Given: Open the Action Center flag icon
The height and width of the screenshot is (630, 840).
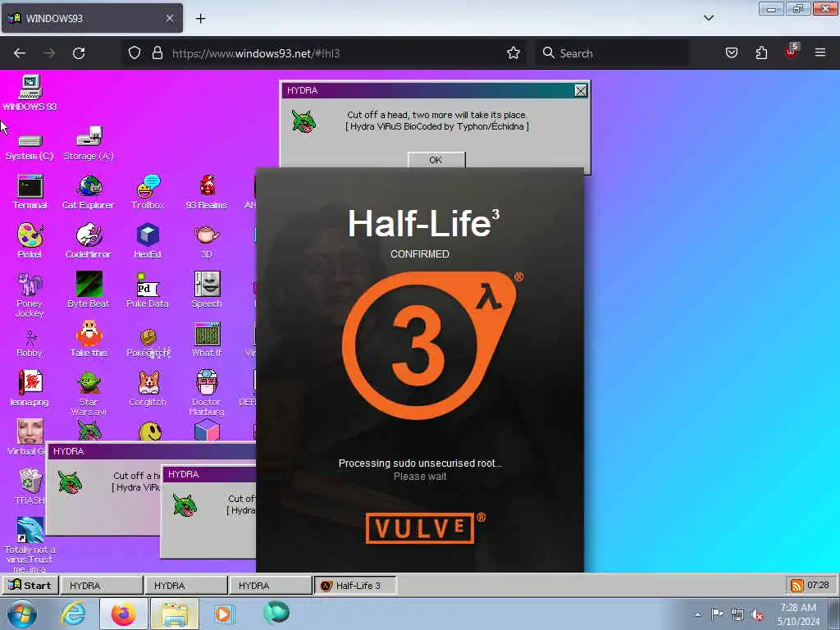Looking at the screenshot, I should pyautogui.click(x=717, y=614).
